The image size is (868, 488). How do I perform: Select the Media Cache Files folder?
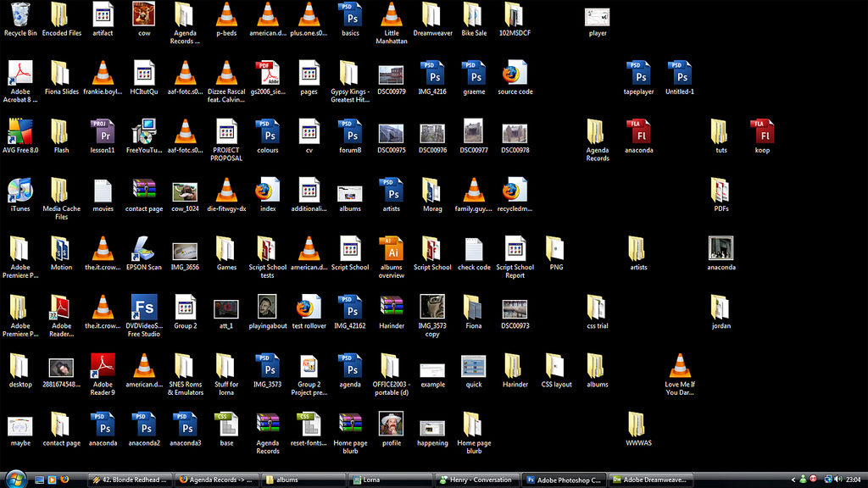[61, 191]
